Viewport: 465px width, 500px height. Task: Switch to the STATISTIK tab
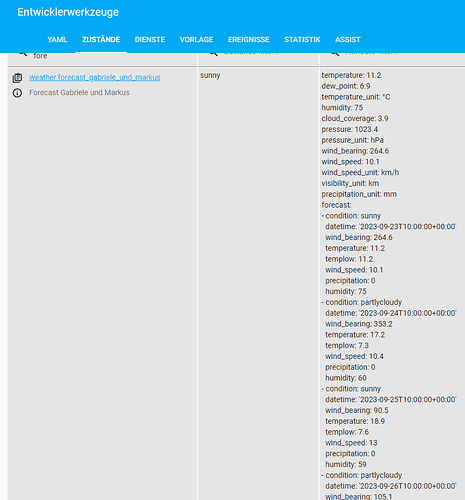pos(302,40)
